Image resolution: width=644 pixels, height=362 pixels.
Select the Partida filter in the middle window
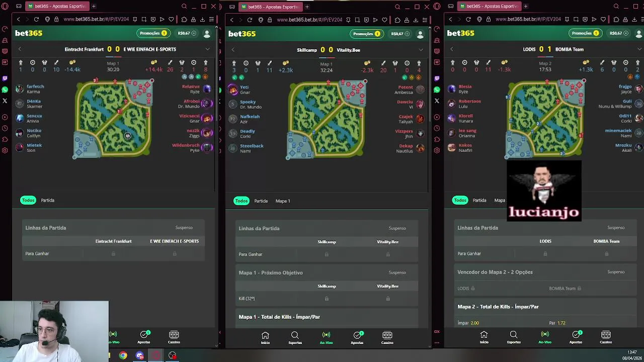pyautogui.click(x=261, y=201)
